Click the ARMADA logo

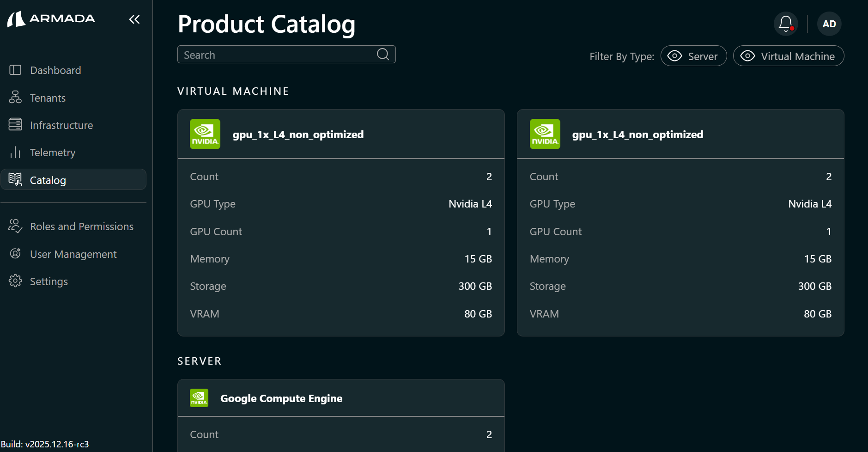(51, 18)
